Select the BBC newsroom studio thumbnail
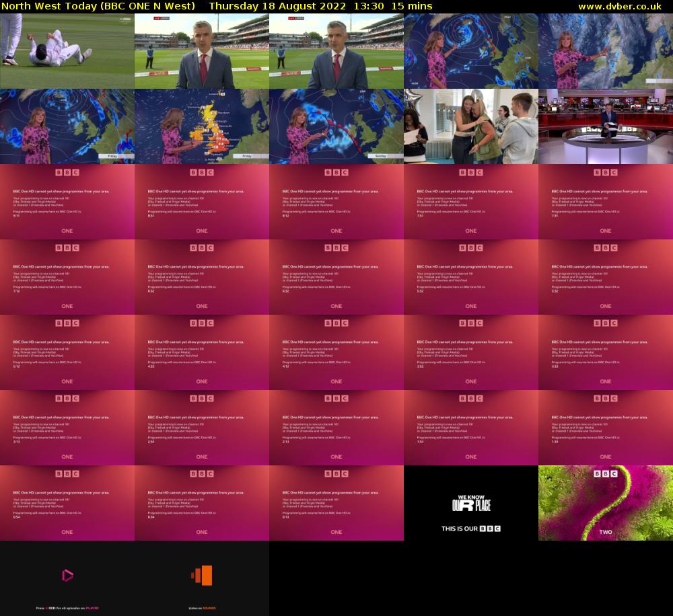 pos(606,126)
